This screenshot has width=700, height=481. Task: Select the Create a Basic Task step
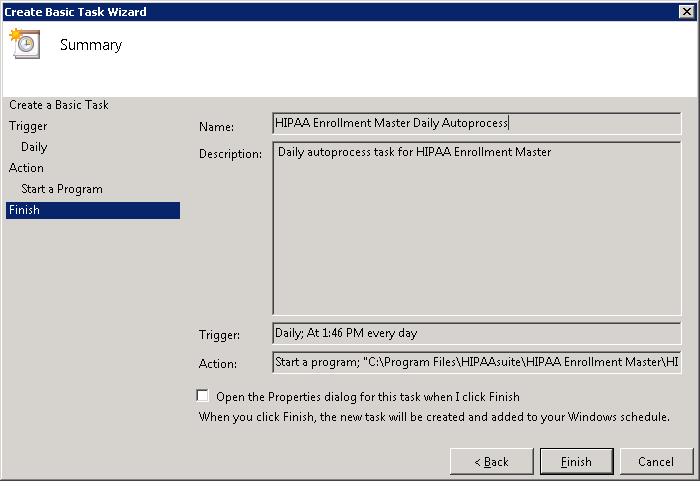(58, 105)
